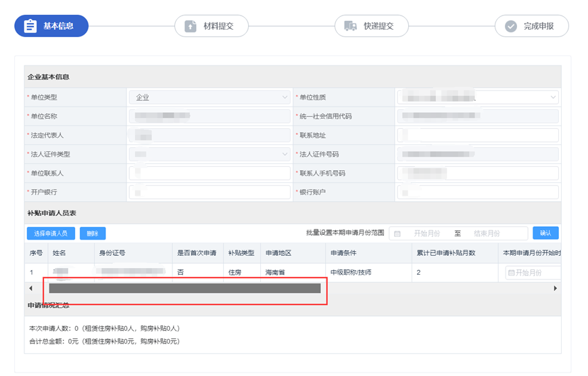Click calendar icon in 开始月份 batch field

pos(397,234)
